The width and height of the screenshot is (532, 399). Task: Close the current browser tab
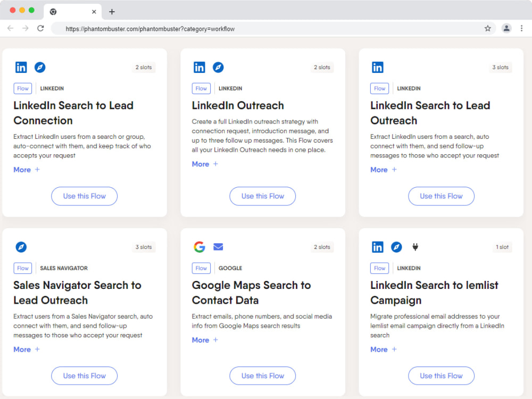94,12
